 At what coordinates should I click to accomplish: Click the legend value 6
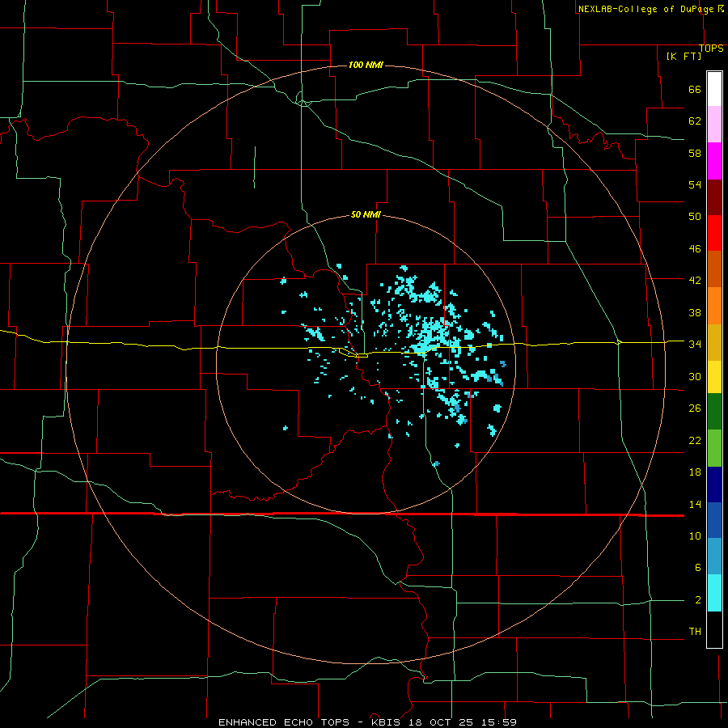(698, 568)
